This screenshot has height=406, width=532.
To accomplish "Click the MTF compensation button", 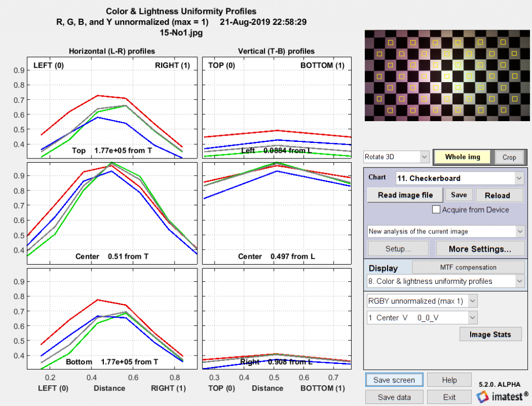I will [468, 267].
